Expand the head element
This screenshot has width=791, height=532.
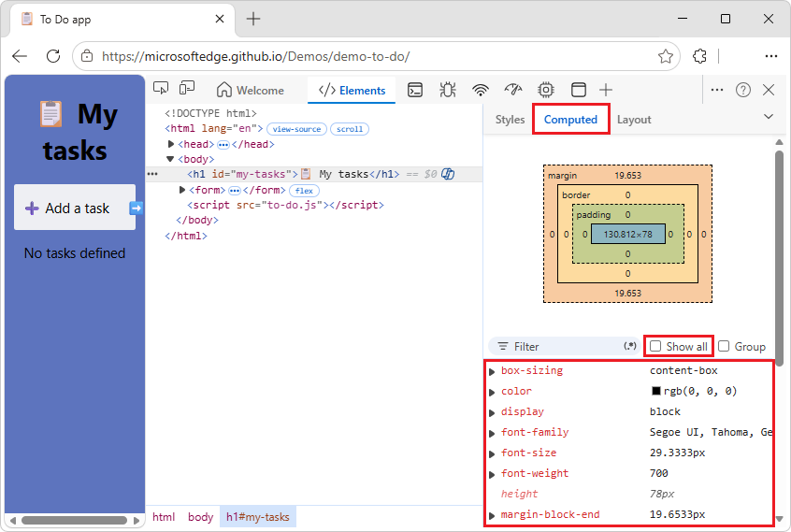171,144
